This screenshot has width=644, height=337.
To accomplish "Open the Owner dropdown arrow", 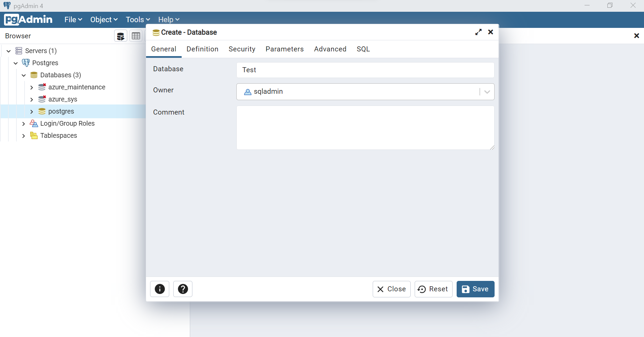I will coord(487,92).
